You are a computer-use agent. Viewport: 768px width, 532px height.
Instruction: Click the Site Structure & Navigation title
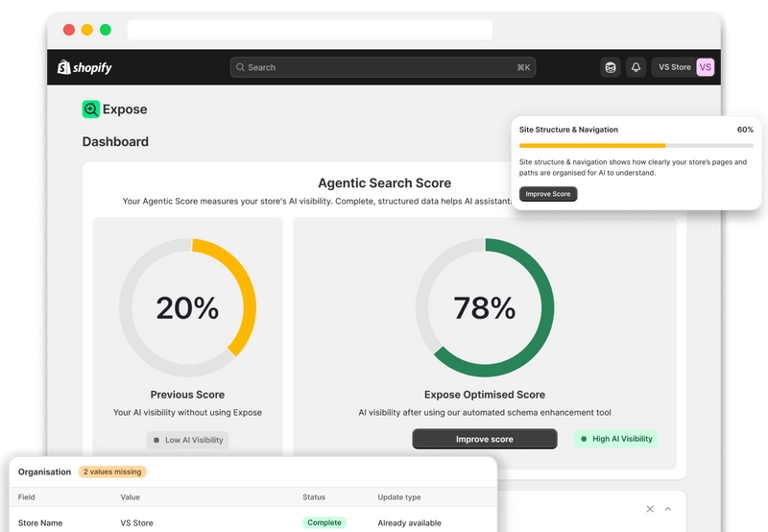[568, 130]
